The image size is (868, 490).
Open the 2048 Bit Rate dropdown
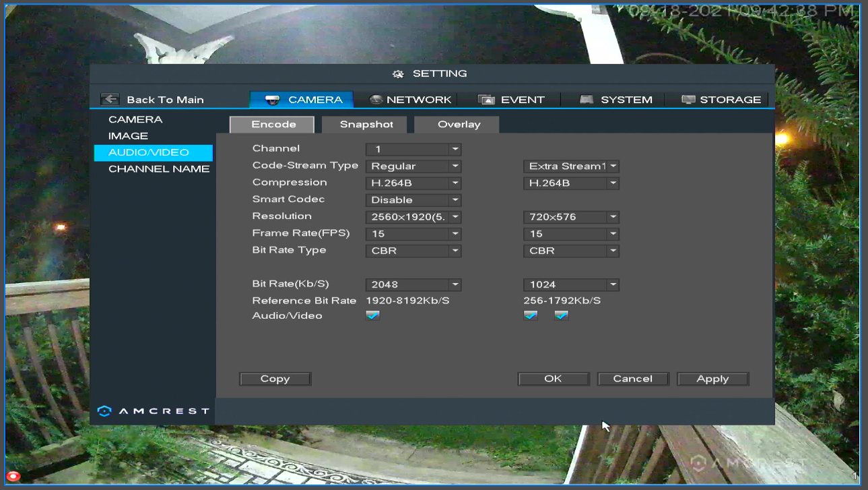coord(413,284)
